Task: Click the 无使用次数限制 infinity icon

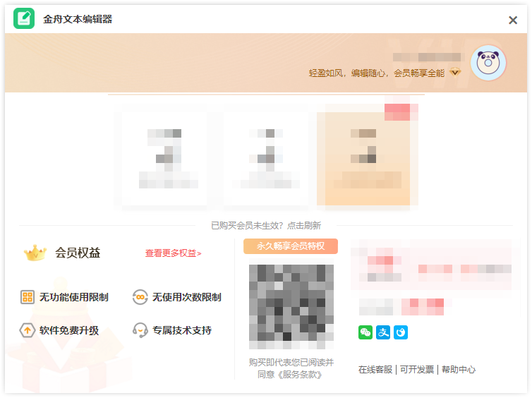Action: [140, 297]
